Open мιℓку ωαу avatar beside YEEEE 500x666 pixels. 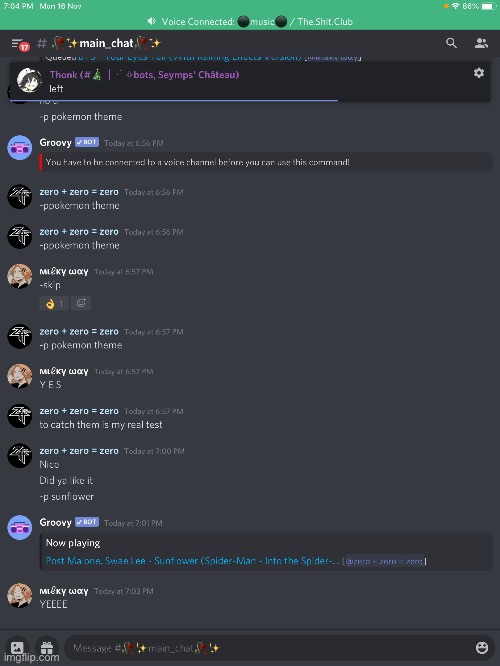pos(20,595)
